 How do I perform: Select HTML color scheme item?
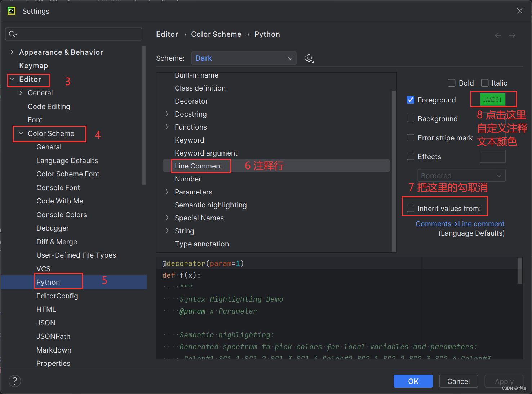point(46,309)
